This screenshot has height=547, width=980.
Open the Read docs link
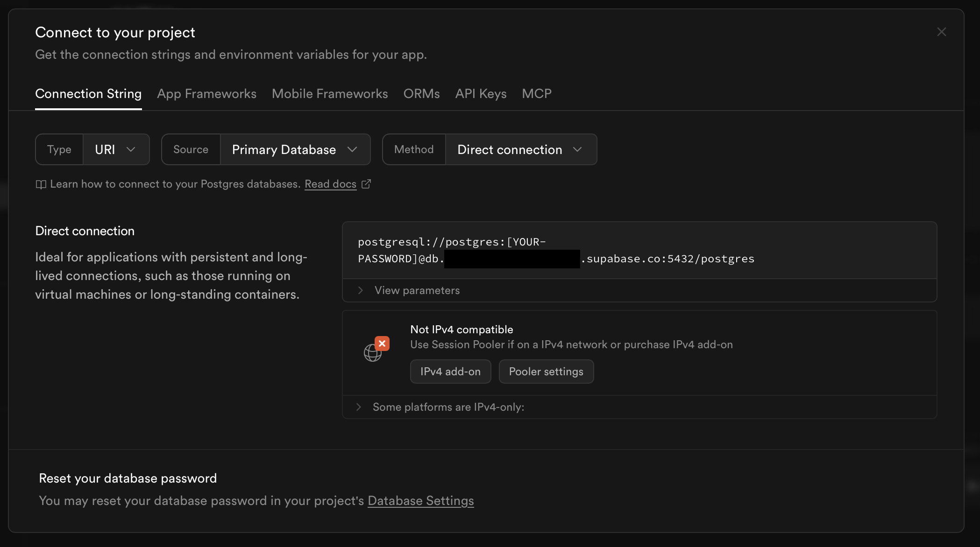click(x=330, y=184)
